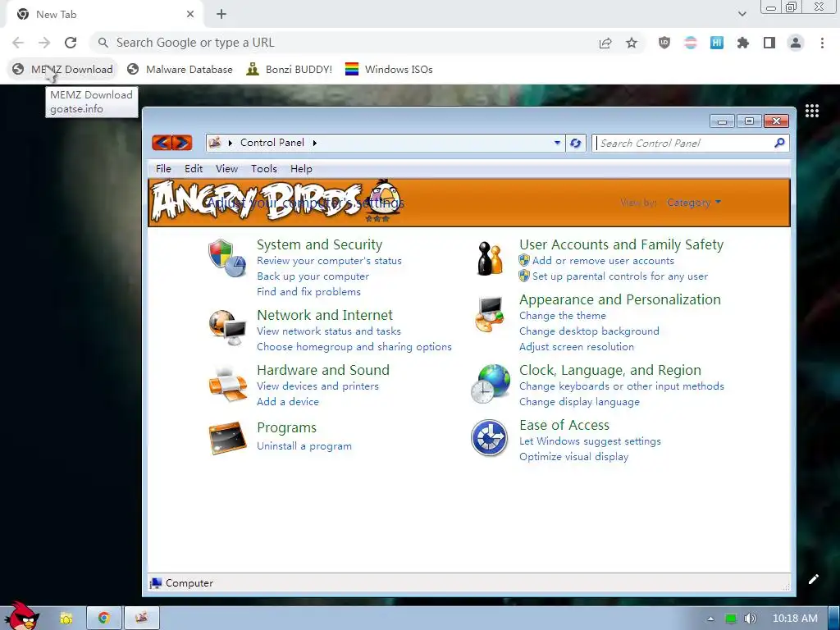
Task: Go back in Control Panel navigation
Action: [162, 143]
